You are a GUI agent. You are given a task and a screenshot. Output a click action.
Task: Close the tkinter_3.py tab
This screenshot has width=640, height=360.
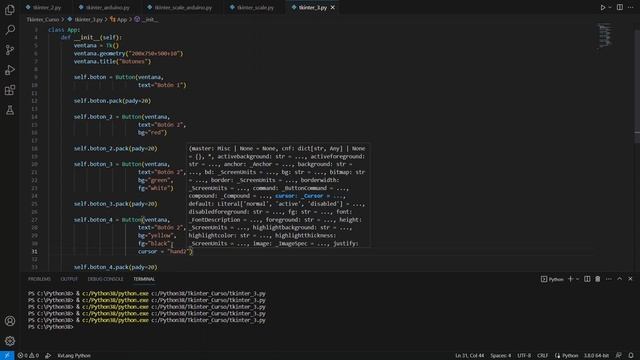pos(333,7)
